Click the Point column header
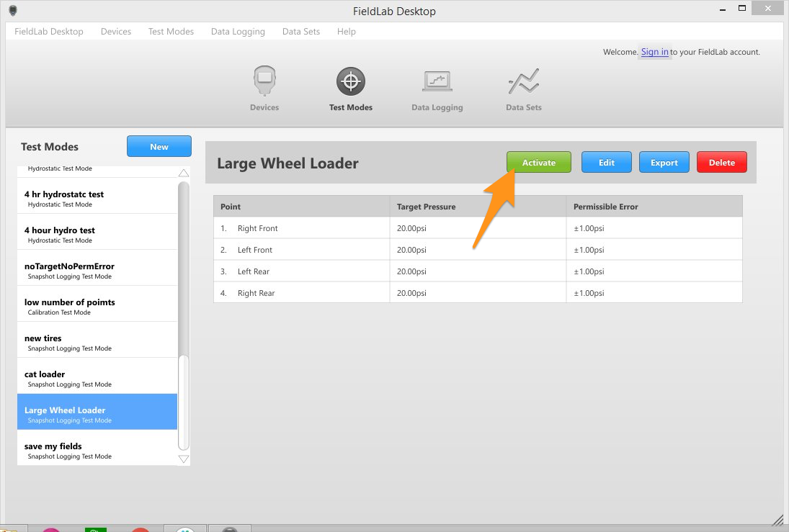The height and width of the screenshot is (532, 789). click(x=301, y=206)
